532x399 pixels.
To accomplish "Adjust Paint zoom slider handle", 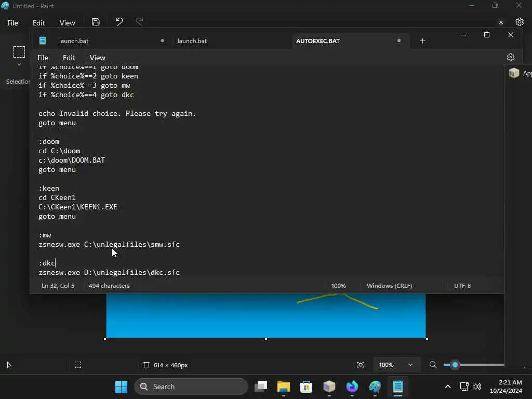I will (455, 365).
